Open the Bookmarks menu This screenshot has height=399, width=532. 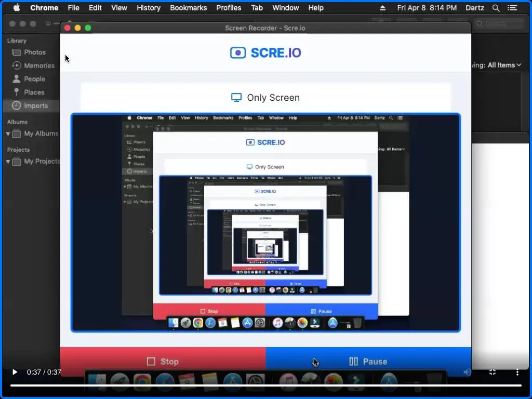(x=188, y=7)
